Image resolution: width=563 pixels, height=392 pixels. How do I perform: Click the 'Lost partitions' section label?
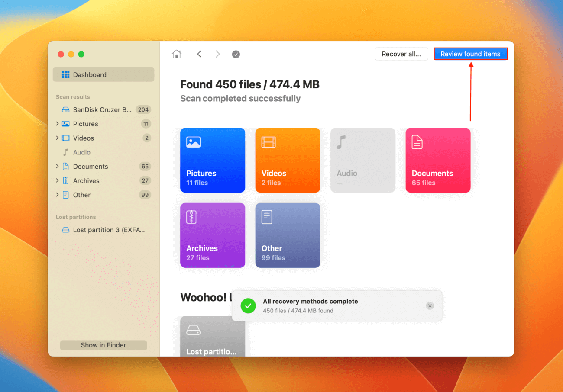tap(76, 217)
